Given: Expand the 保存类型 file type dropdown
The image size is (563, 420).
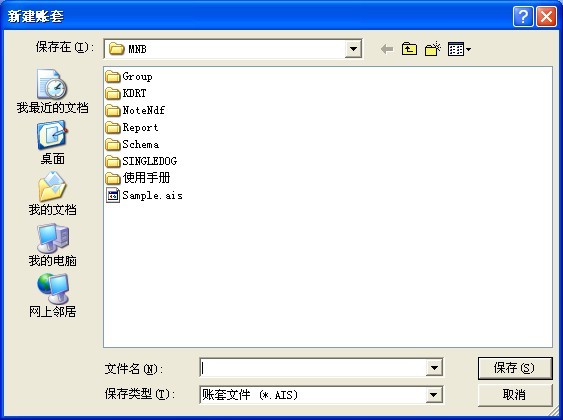Looking at the screenshot, I should pos(434,395).
